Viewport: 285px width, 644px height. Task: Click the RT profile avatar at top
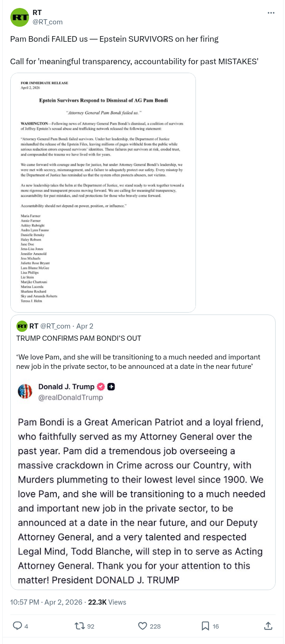coord(20,17)
